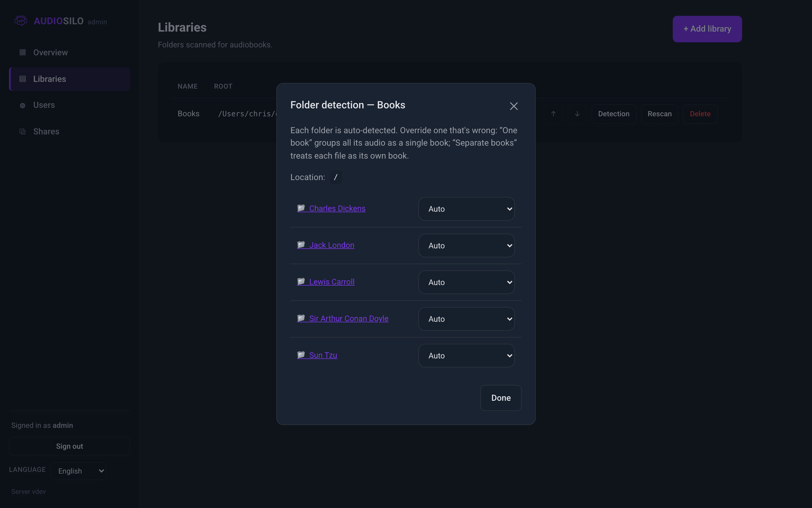Click the Users sidebar icon
Viewport: 812px width, 508px height.
23,106
